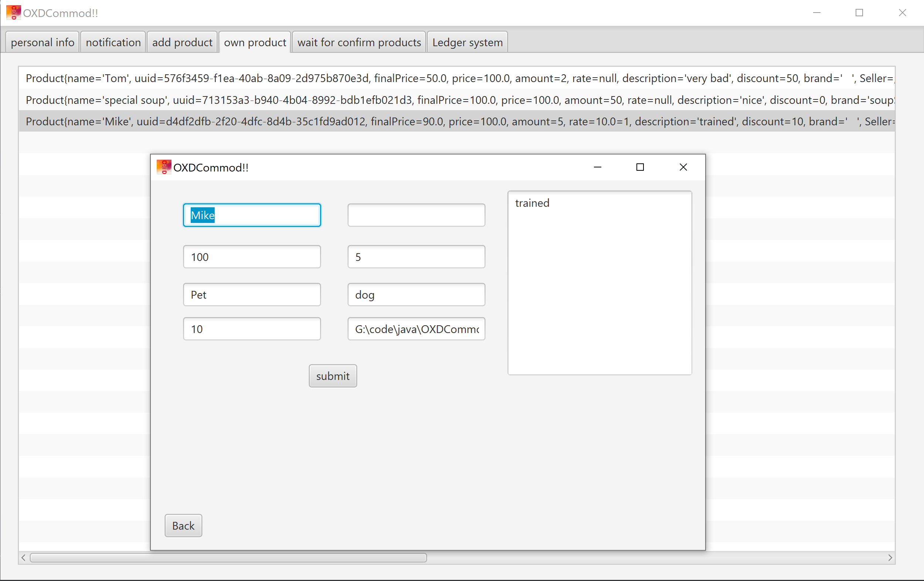Click the Back button
The image size is (924, 581).
point(183,525)
